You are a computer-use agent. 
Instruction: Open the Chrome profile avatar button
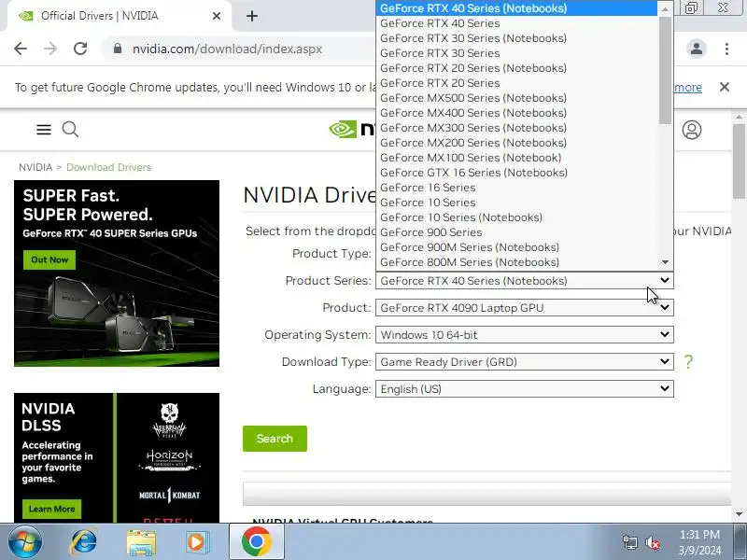(697, 49)
